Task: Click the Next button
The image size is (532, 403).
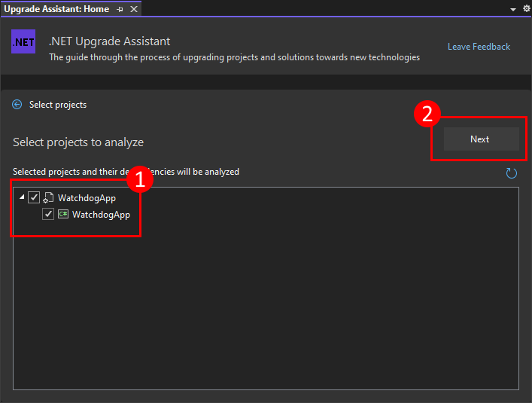Action: (481, 139)
